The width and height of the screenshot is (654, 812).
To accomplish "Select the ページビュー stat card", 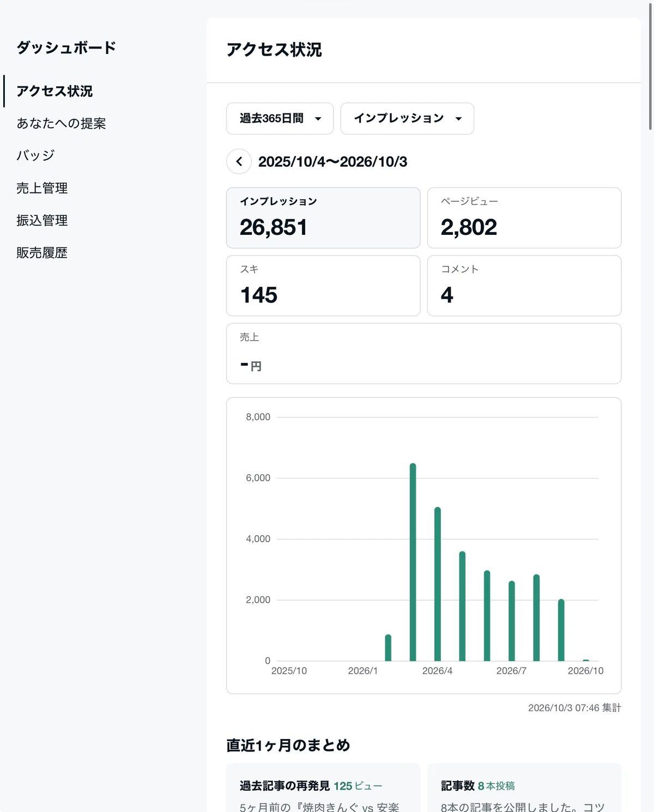I will (524, 218).
